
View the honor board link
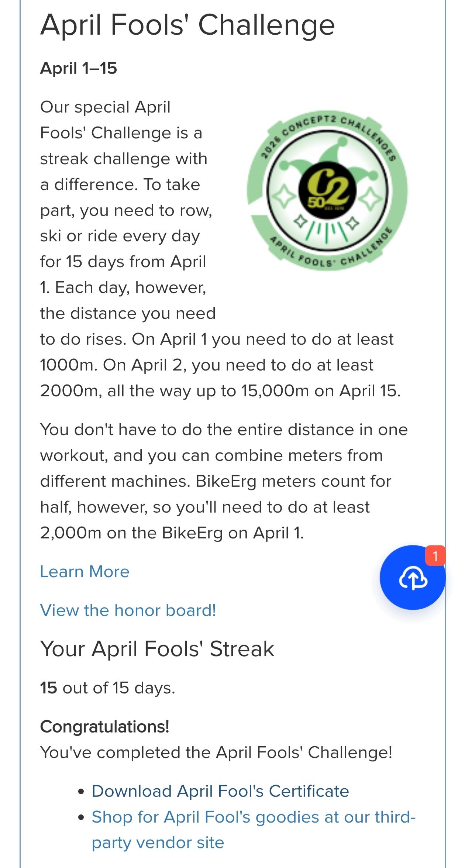point(128,610)
